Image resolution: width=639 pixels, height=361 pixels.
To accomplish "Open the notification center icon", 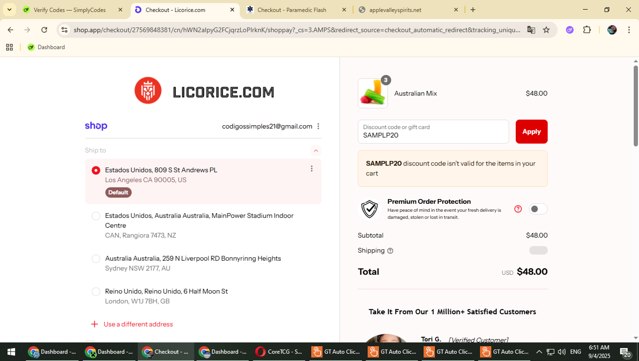I will [x=626, y=352].
